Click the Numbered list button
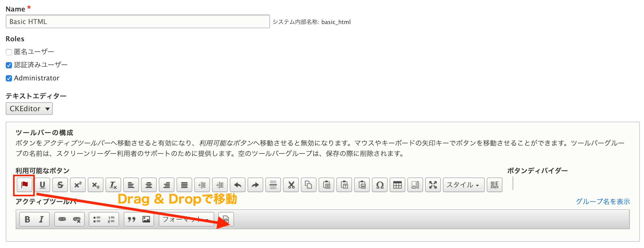Viewport: 644px width, 248px height. (111, 220)
